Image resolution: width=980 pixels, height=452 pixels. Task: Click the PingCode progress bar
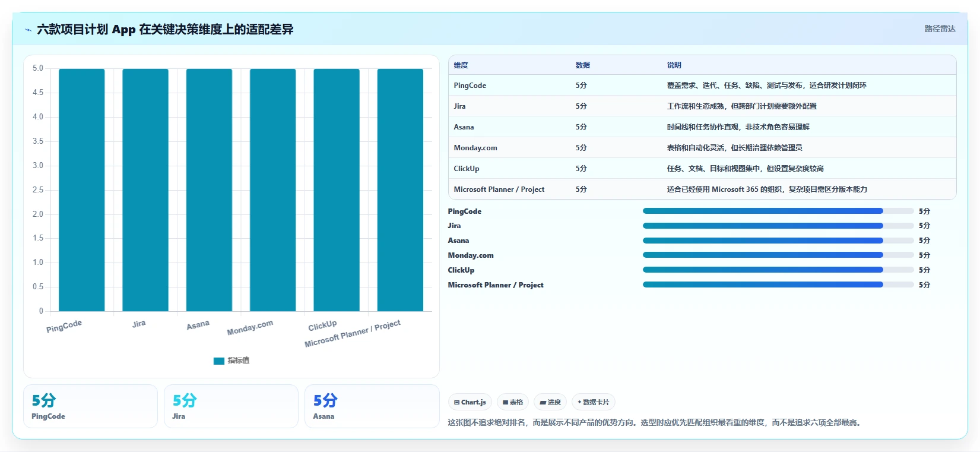[x=778, y=211]
